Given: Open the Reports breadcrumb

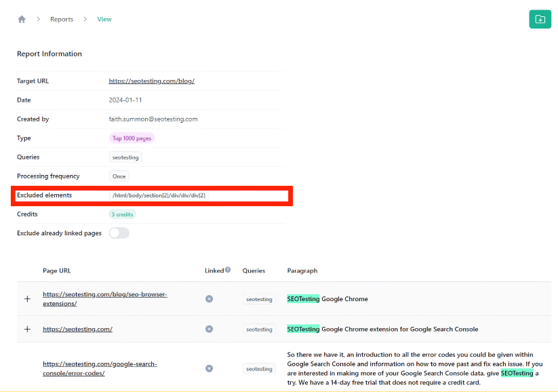Looking at the screenshot, I should pyautogui.click(x=62, y=19).
